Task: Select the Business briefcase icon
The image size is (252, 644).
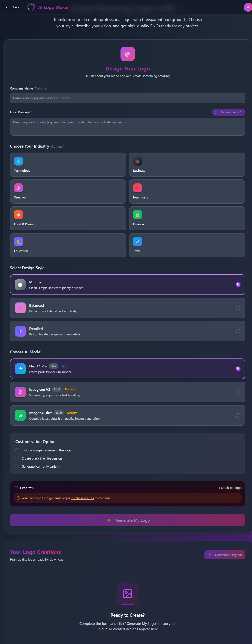Action: tap(137, 161)
